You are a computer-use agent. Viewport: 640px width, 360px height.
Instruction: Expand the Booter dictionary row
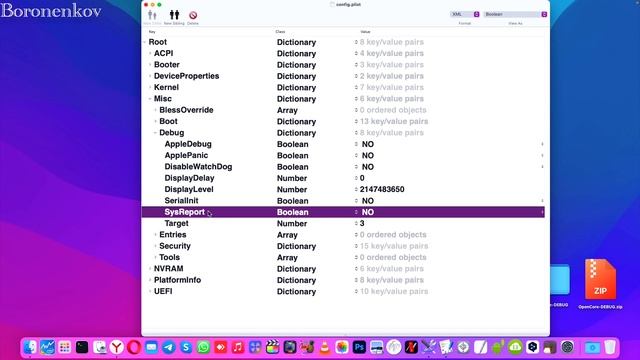[150, 65]
